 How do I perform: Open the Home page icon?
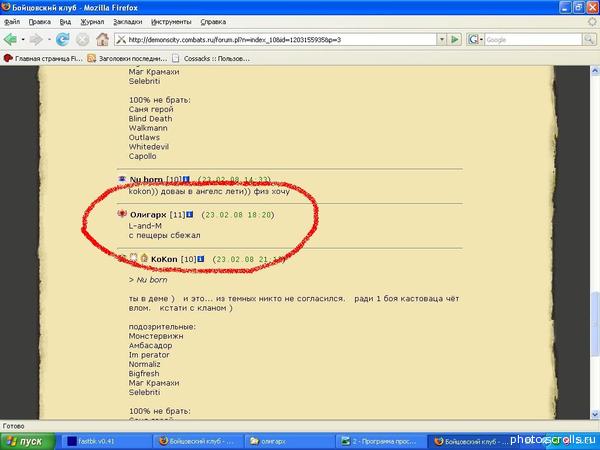coord(102,39)
